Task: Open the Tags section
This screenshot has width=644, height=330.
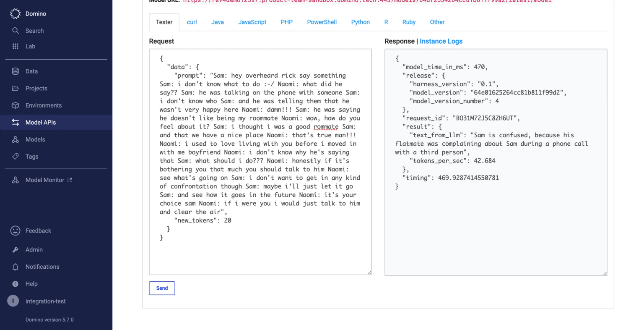Action: coord(31,156)
